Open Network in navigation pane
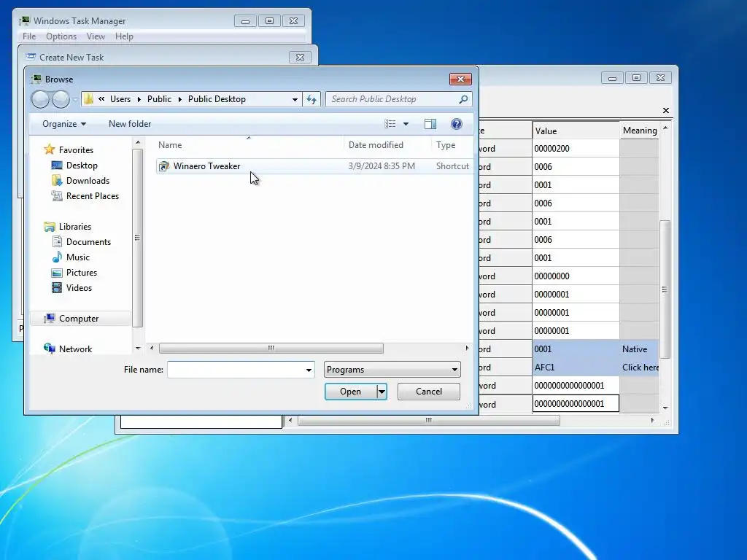 [x=75, y=349]
